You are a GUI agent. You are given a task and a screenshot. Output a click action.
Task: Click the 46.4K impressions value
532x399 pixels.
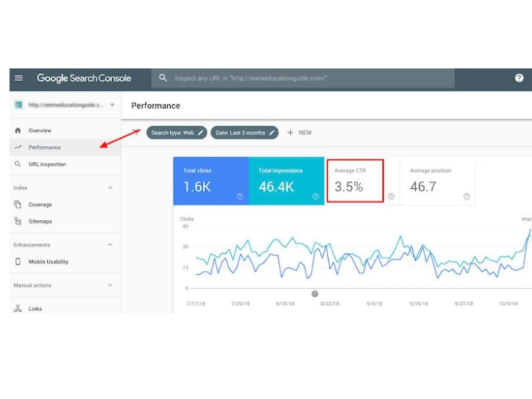(276, 187)
